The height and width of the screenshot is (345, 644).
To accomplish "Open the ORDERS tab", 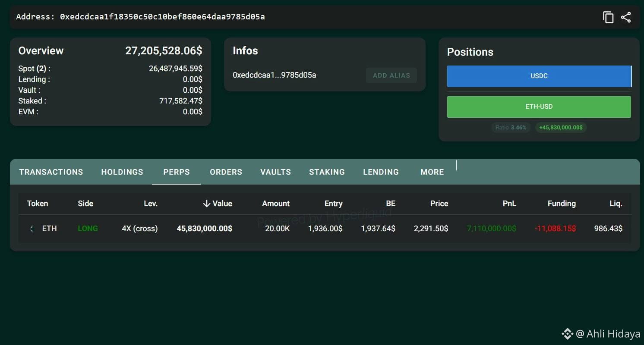I will coord(226,172).
